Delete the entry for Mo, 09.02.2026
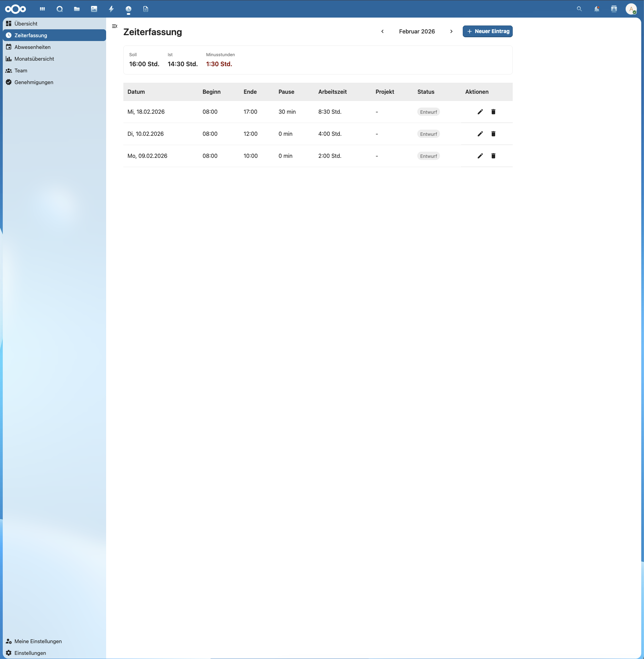Viewport: 644px width, 659px height. coord(493,156)
